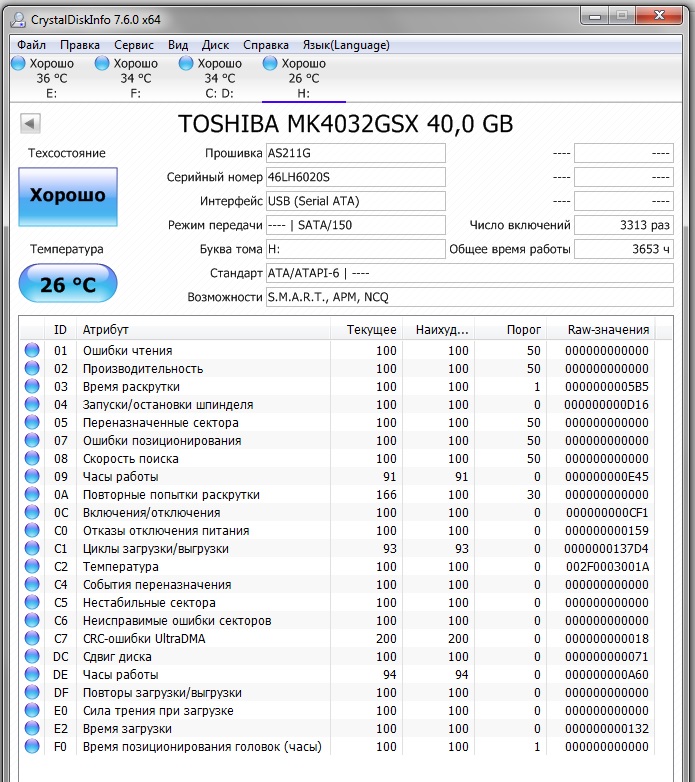Open the Справка menu
Image resolution: width=695 pixels, height=782 pixels.
point(266,45)
